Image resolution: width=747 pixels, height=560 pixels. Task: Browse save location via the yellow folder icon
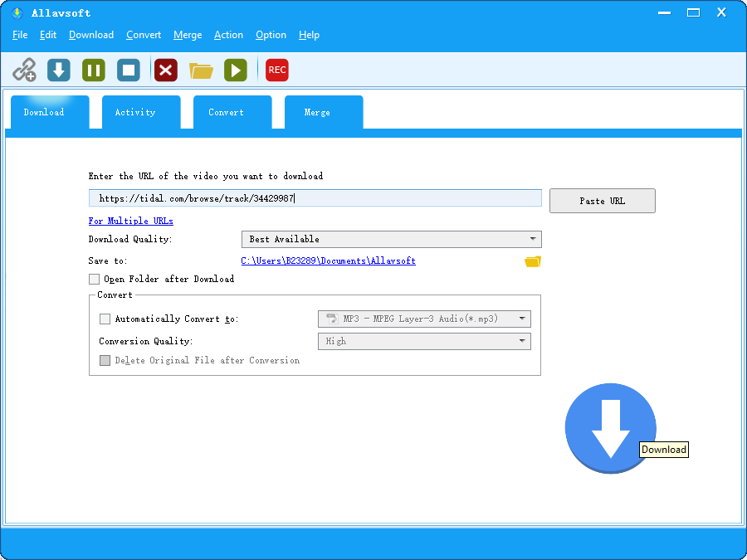[532, 261]
